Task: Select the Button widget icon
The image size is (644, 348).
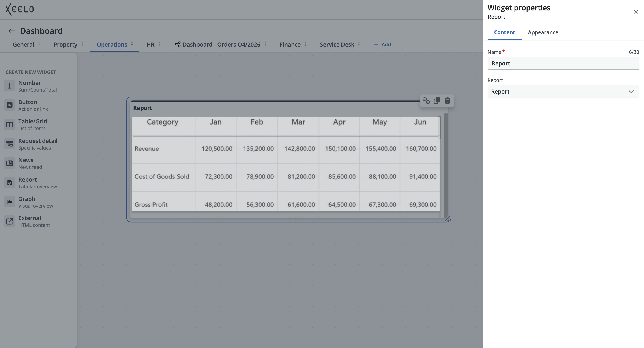Action: click(9, 105)
